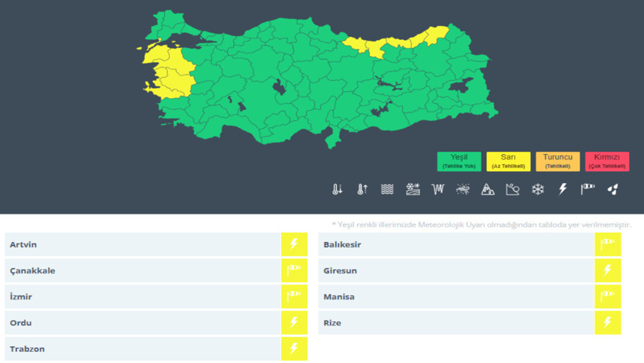Select the snowflake warning icon

(538, 189)
